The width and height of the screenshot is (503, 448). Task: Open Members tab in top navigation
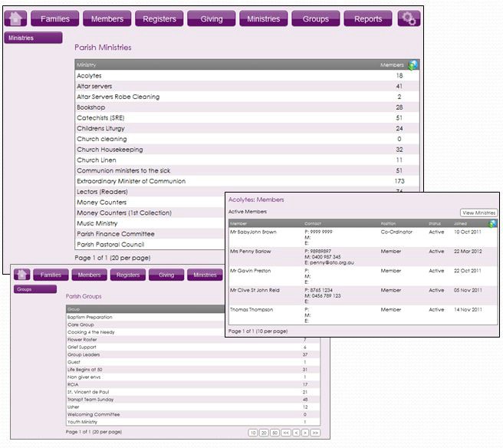(107, 18)
